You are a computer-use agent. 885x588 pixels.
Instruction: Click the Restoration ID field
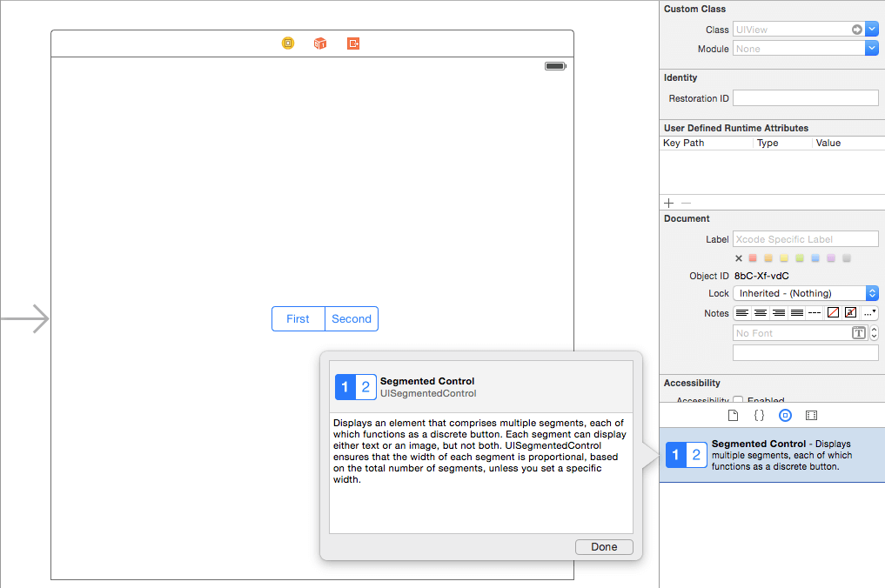coord(806,98)
